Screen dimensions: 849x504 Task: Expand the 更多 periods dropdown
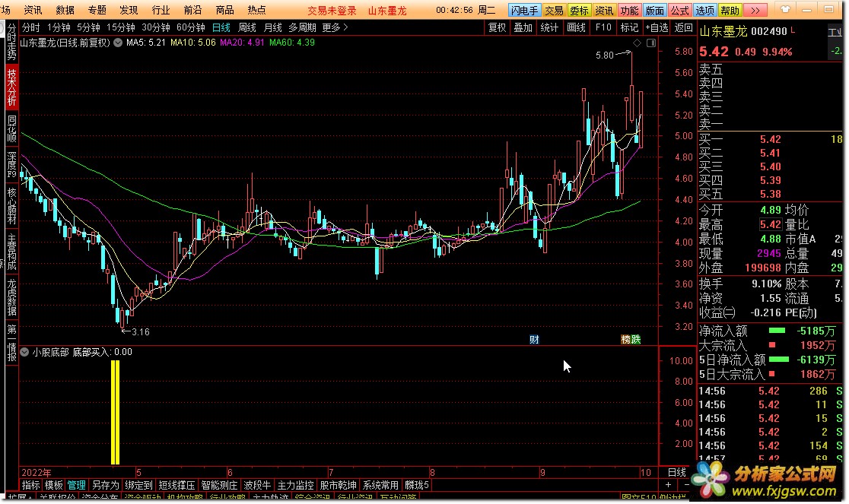click(x=335, y=27)
